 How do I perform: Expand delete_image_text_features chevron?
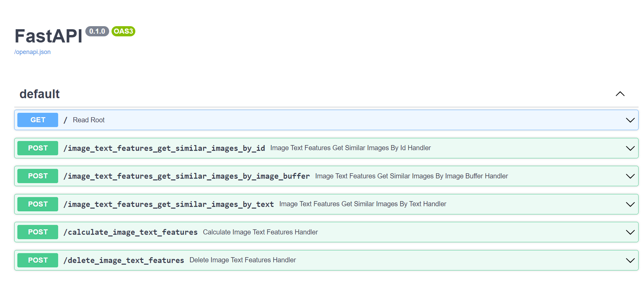point(630,260)
